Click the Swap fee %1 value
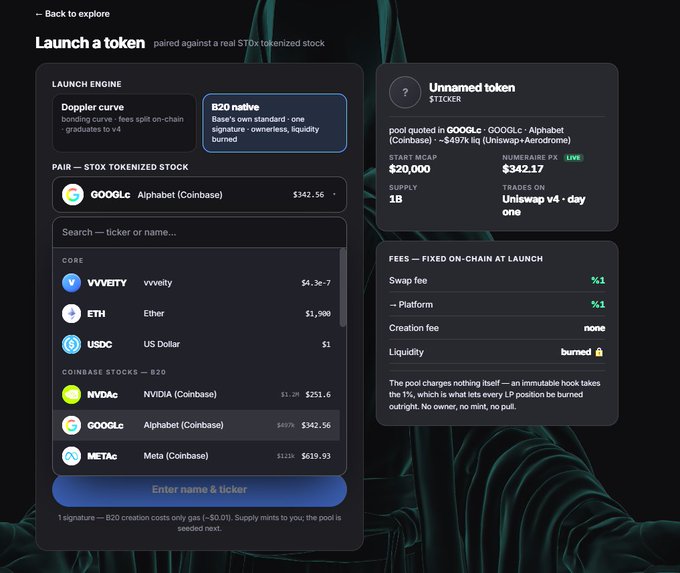680x573 pixels. click(x=598, y=281)
